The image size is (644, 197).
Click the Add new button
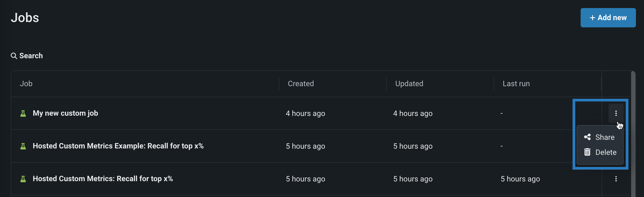(608, 18)
